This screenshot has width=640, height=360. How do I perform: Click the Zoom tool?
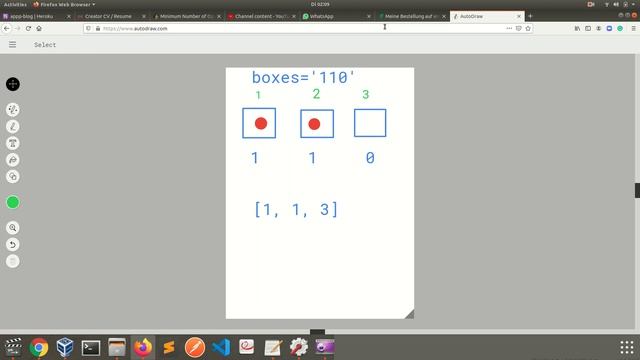[x=13, y=228]
